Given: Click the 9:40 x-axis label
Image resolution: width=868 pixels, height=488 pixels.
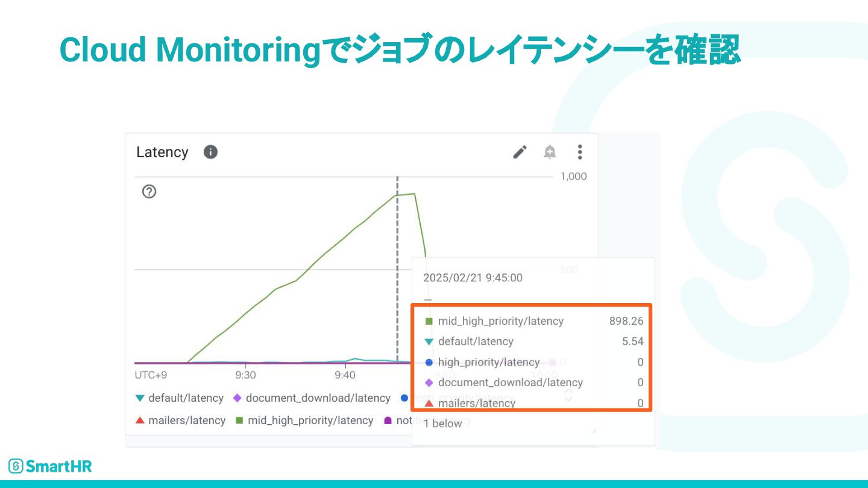Looking at the screenshot, I should 345,375.
